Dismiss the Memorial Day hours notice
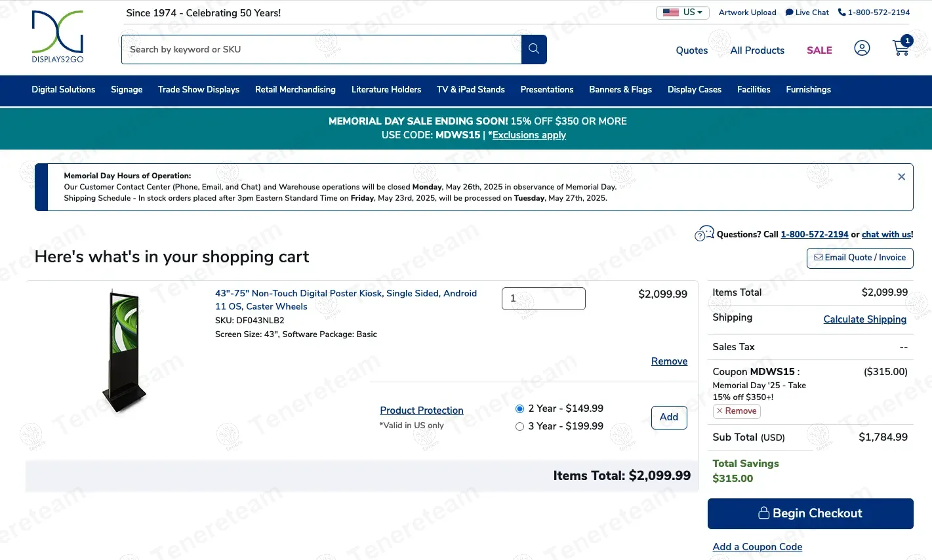 (901, 177)
